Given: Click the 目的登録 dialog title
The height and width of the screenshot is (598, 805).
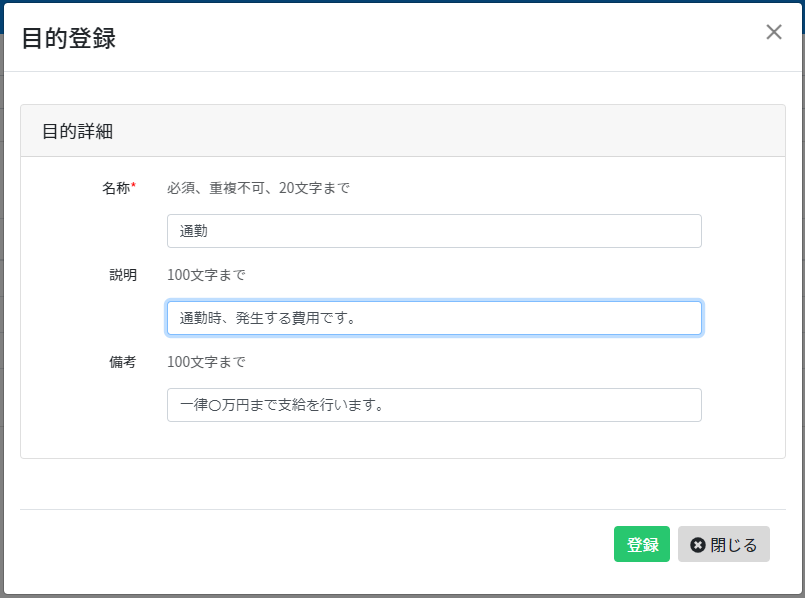Looking at the screenshot, I should (x=69, y=38).
